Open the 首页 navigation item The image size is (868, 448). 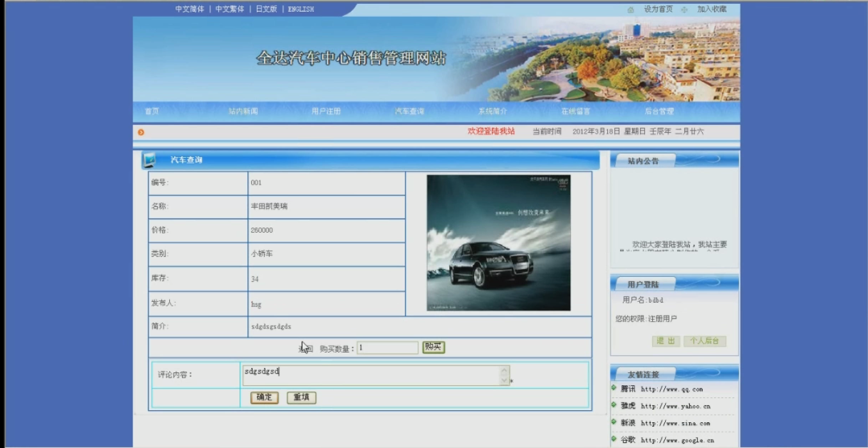152,112
